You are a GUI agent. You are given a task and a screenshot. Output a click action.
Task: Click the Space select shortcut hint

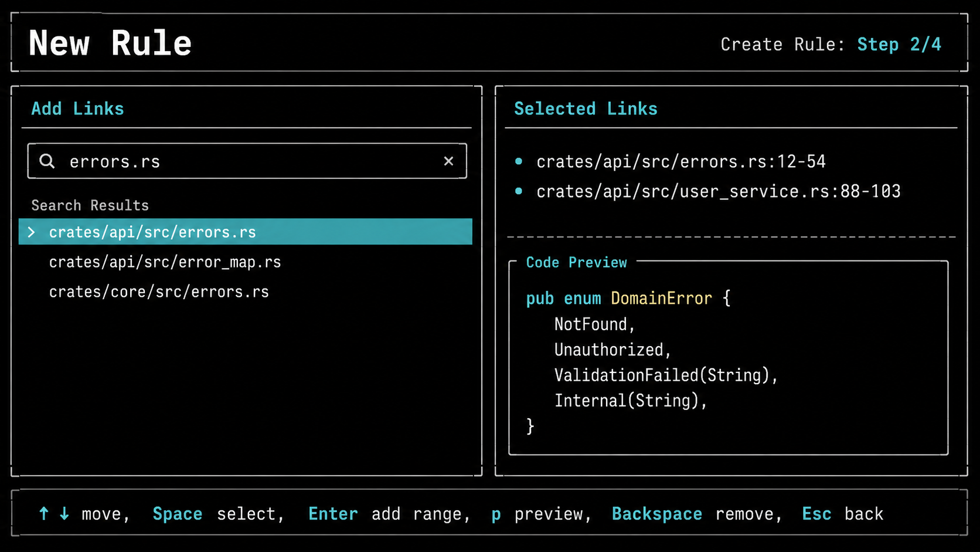218,514
